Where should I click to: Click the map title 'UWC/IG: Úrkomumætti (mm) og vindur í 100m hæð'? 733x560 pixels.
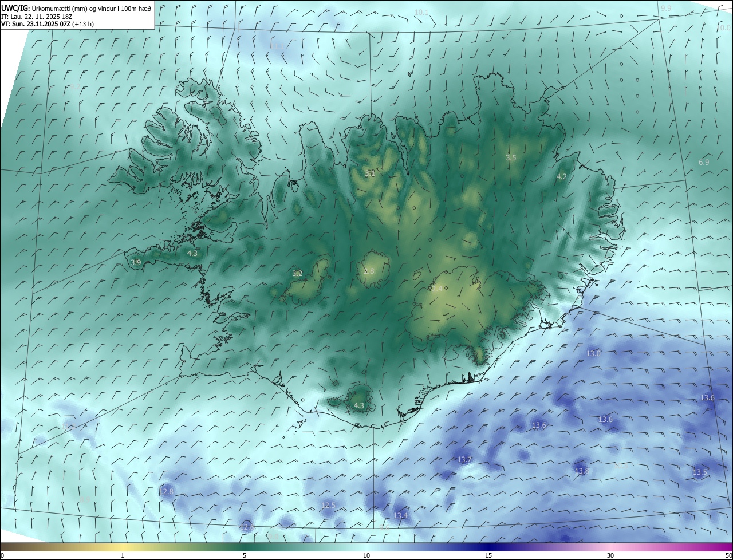coord(76,8)
